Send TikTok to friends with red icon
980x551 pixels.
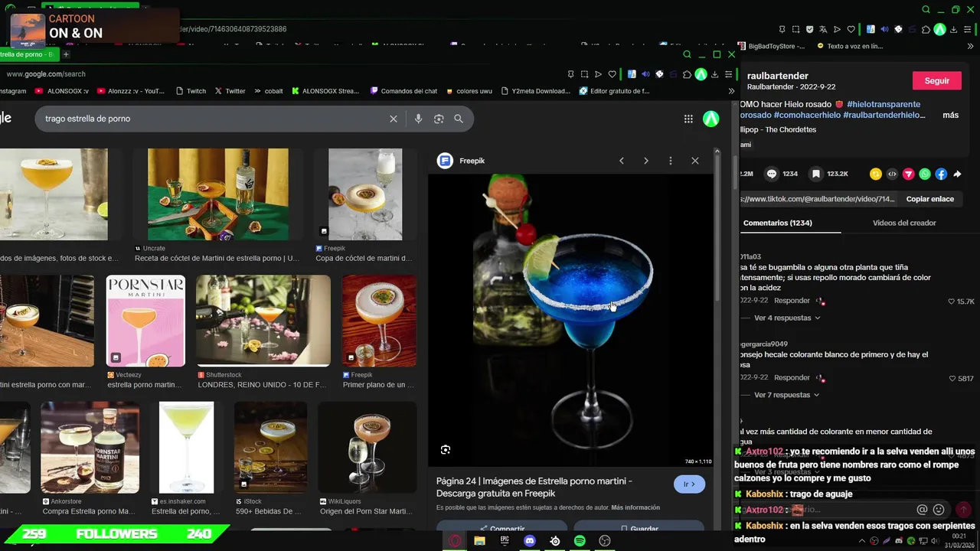pyautogui.click(x=909, y=174)
